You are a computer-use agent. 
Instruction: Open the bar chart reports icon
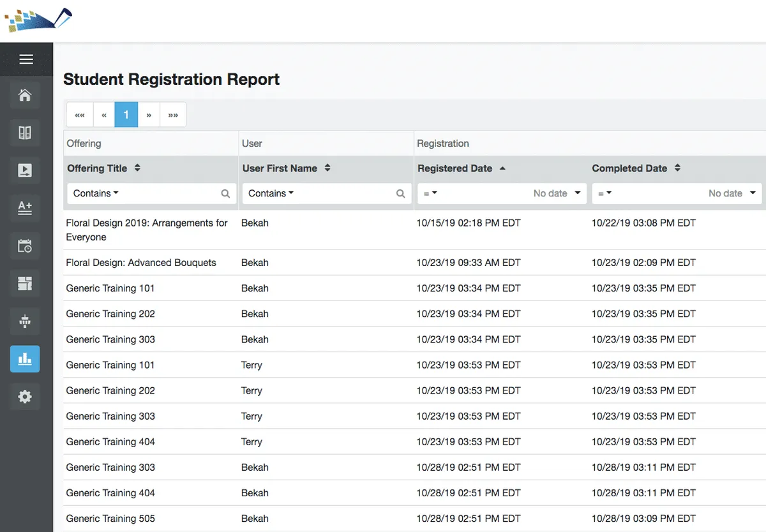[x=25, y=359]
